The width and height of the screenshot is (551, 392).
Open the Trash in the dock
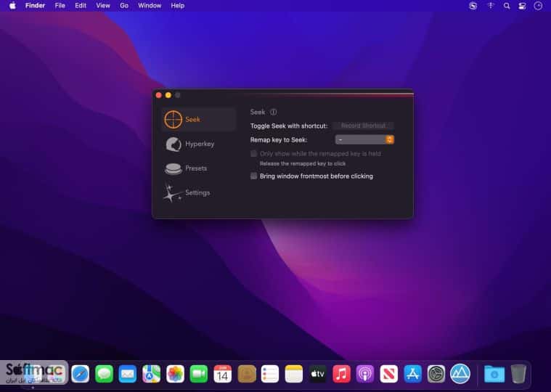[x=518, y=374]
